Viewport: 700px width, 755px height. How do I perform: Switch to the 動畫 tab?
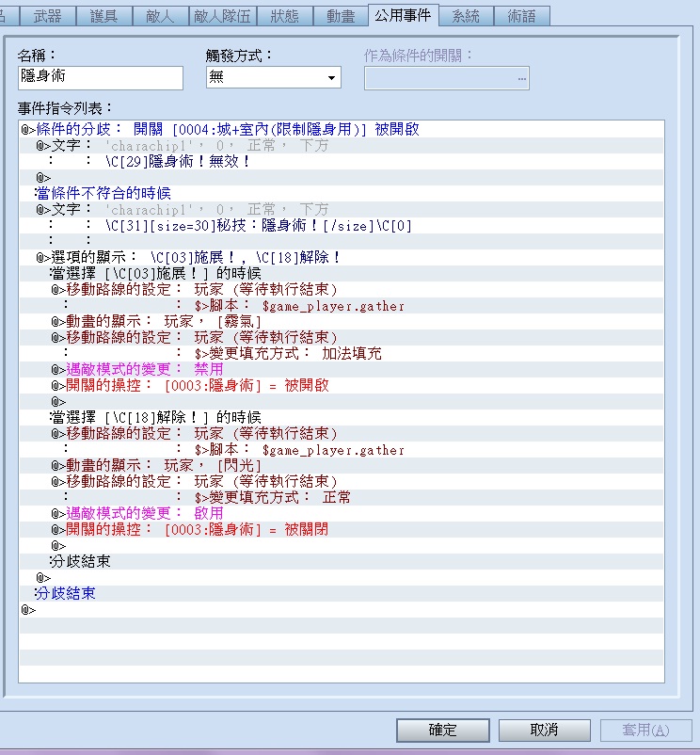(341, 16)
